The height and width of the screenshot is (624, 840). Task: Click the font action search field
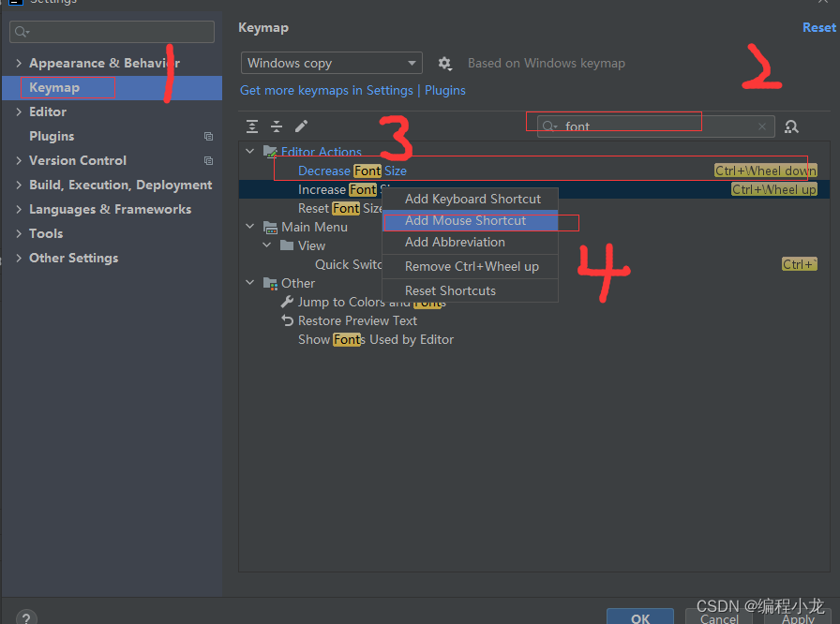pos(655,126)
